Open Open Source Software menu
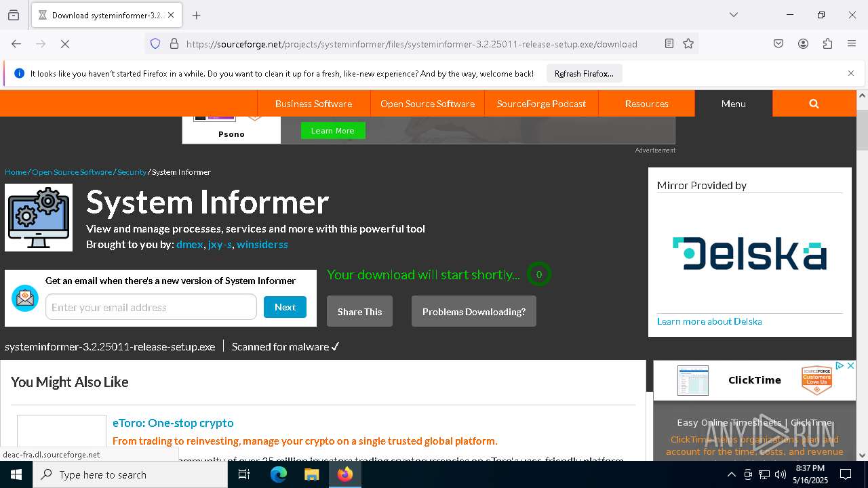The width and height of the screenshot is (868, 488). 427,104
